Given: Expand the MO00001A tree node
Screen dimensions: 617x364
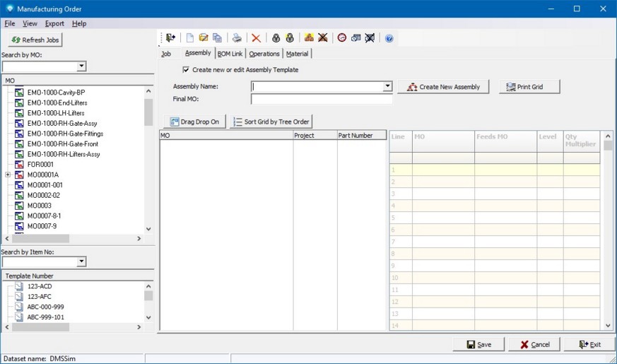Looking at the screenshot, I should [x=8, y=175].
